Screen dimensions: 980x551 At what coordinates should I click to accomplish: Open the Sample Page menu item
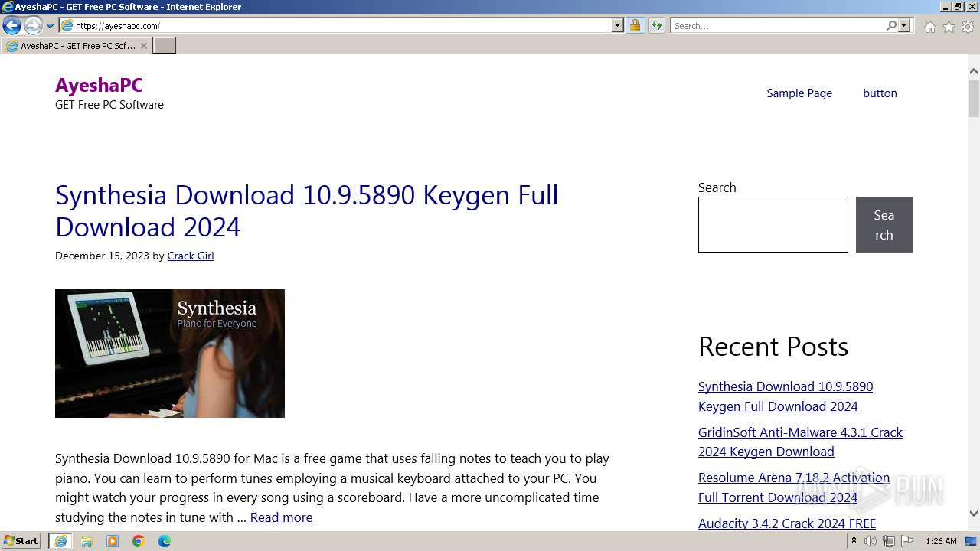point(799,93)
